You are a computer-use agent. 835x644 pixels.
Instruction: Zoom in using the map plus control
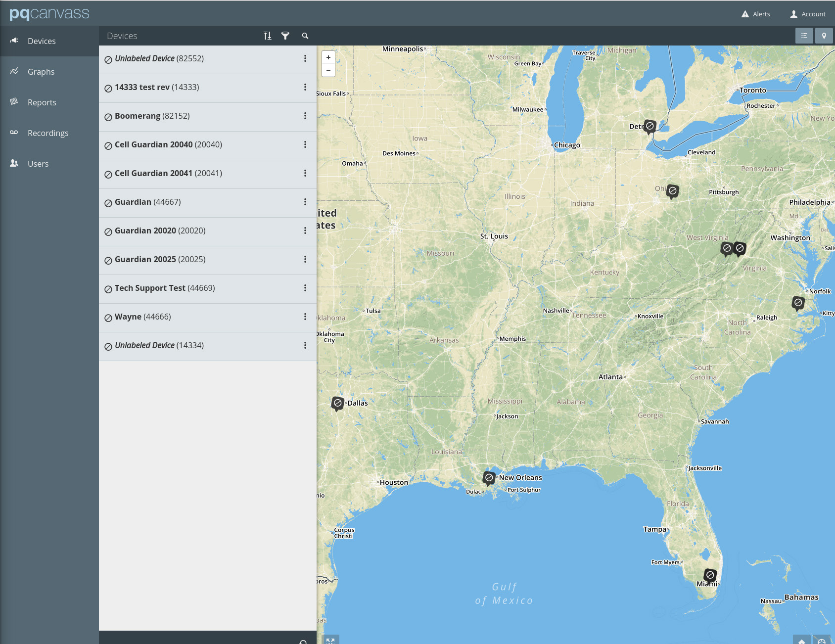point(328,57)
